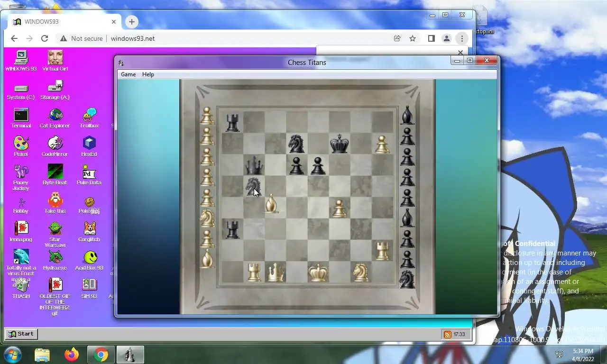Open the lenna.png file icon
607x364 pixels.
pos(21,232)
